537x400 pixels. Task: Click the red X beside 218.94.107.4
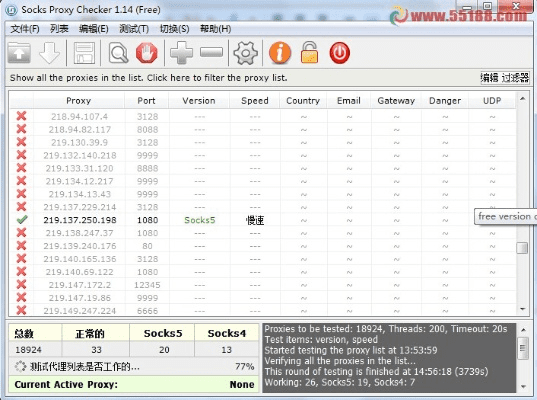pos(21,116)
